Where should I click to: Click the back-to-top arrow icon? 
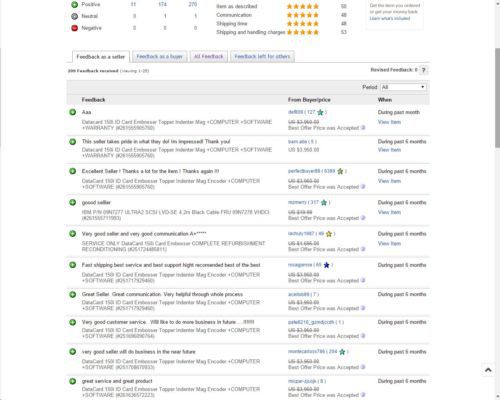click(x=488, y=370)
